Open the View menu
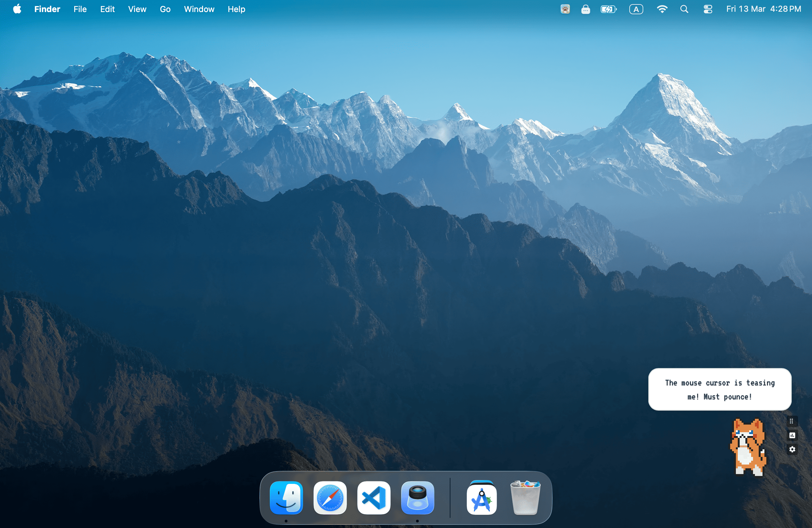The width and height of the screenshot is (812, 528). pos(137,9)
